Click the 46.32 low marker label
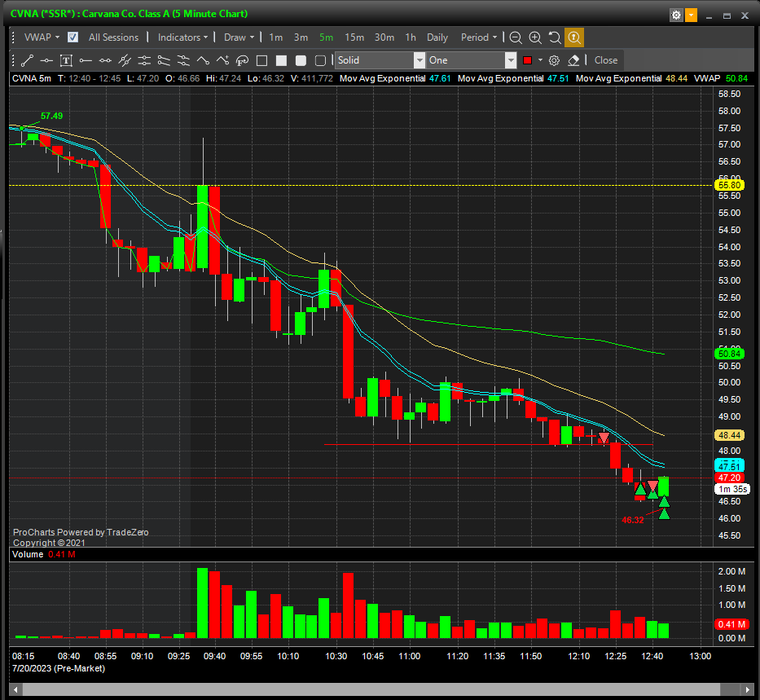The height and width of the screenshot is (700, 760). click(x=633, y=520)
